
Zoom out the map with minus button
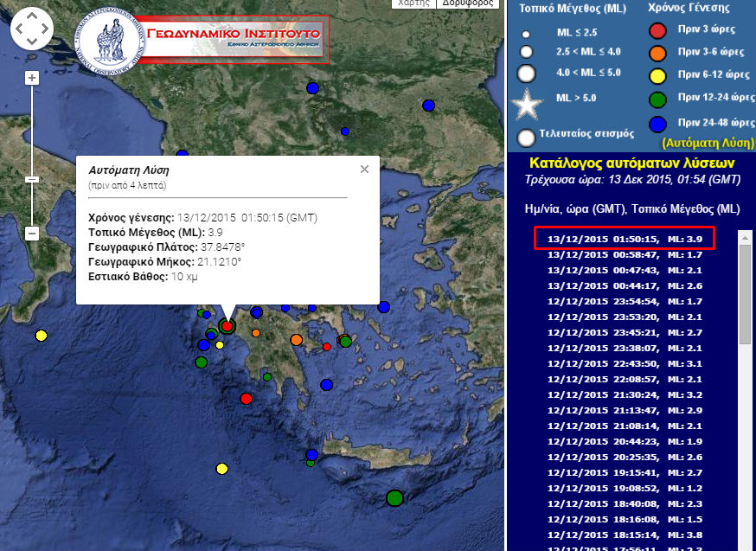point(32,234)
